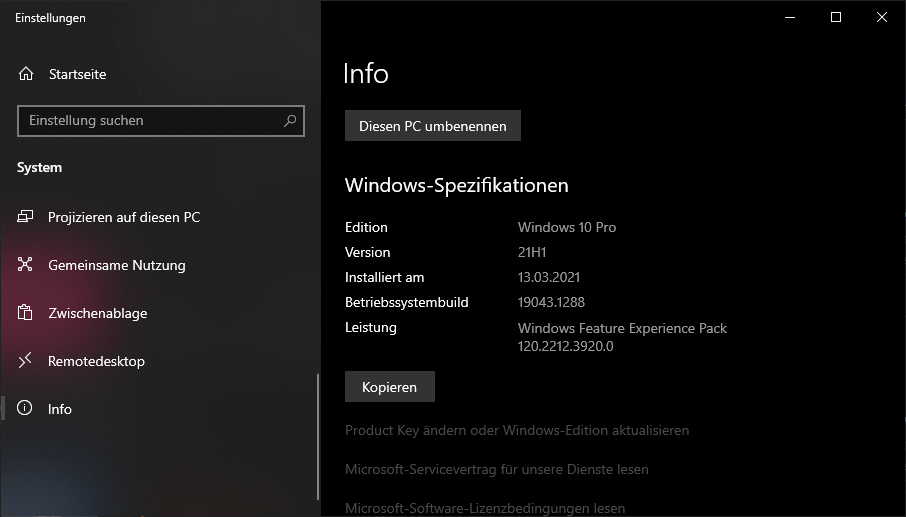Go to Zwischenablage settings
The image size is (906, 517).
(x=98, y=313)
